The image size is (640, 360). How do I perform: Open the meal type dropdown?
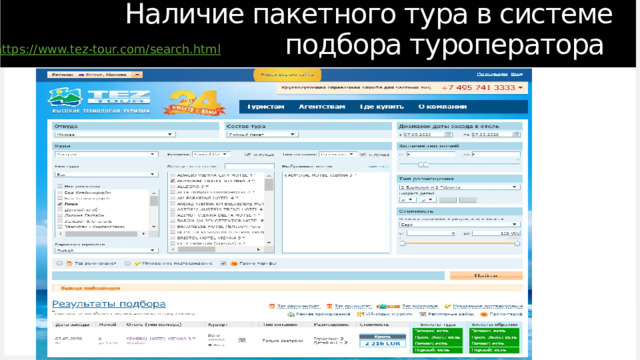click(x=338, y=154)
